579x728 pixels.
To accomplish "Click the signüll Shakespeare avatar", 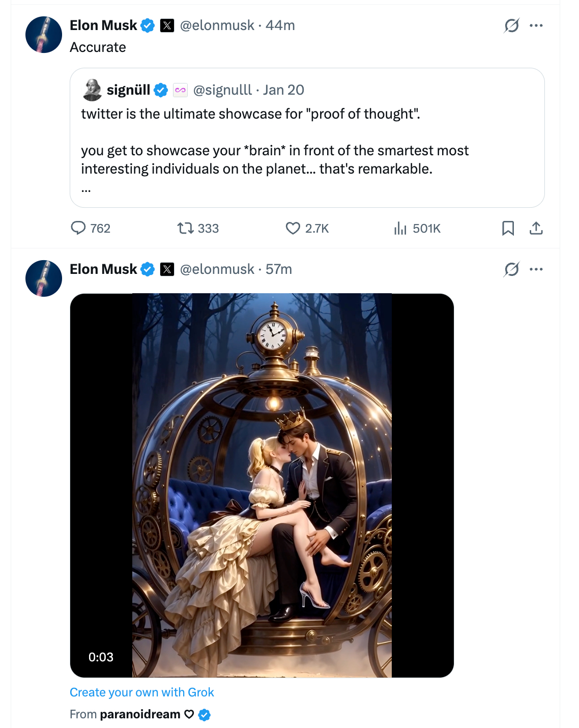I will pyautogui.click(x=92, y=90).
